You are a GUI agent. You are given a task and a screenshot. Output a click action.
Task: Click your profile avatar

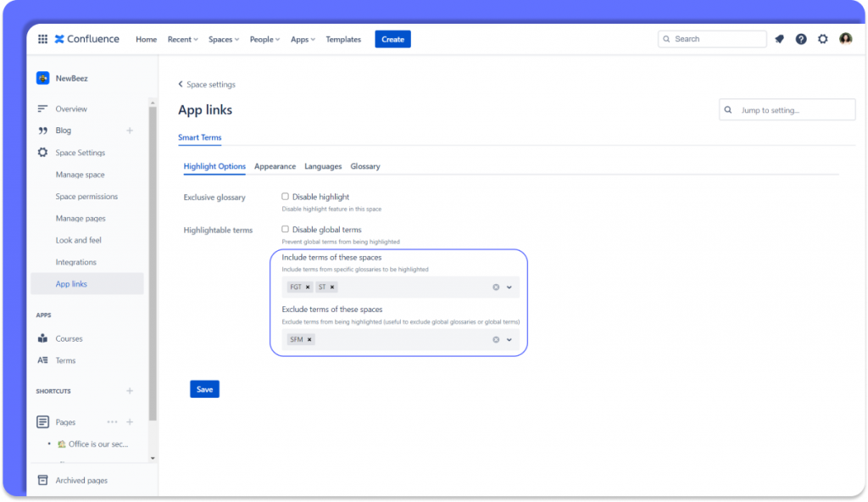click(845, 38)
